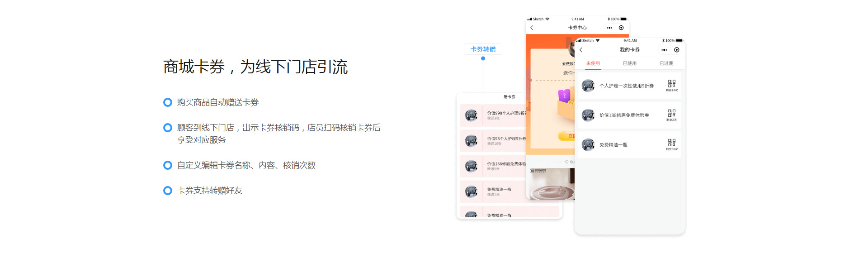
Task: Click the 卡券转赠 label button
Action: [x=483, y=49]
